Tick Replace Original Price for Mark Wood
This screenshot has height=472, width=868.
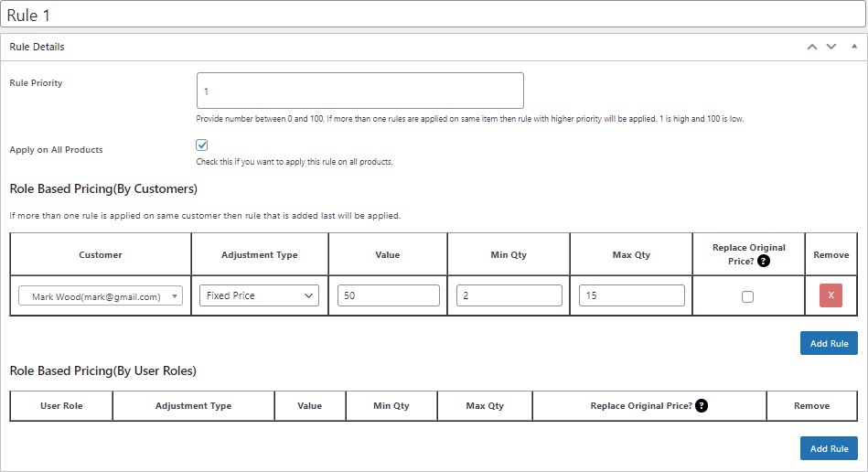[x=747, y=296]
